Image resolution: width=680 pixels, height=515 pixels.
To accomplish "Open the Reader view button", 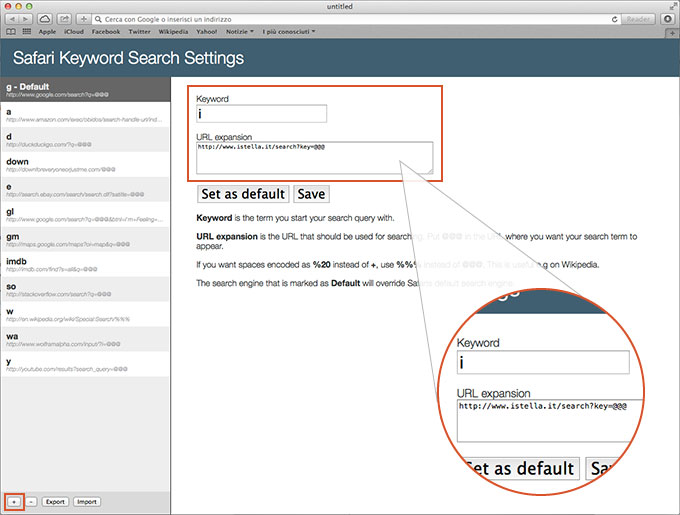I will pyautogui.click(x=638, y=19).
